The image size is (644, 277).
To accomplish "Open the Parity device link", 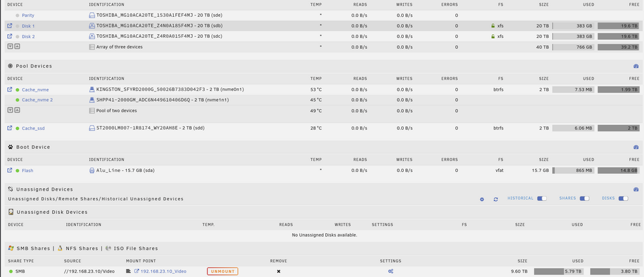I will coord(28,15).
